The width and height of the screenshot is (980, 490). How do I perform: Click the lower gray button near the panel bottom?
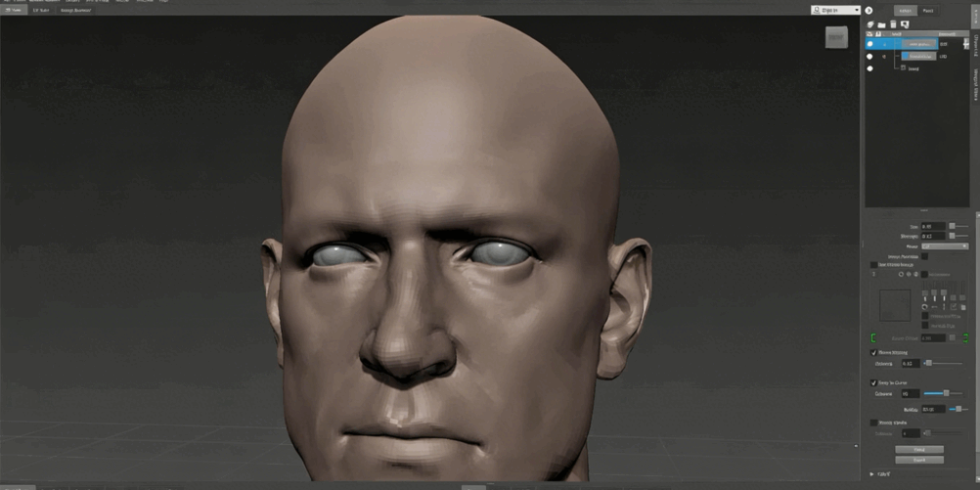point(919,460)
